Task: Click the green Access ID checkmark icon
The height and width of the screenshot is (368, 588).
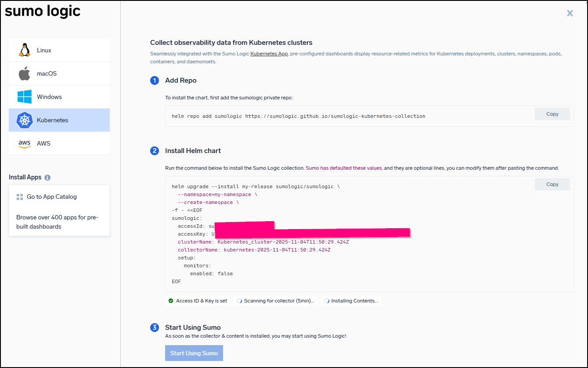Action: pos(171,301)
